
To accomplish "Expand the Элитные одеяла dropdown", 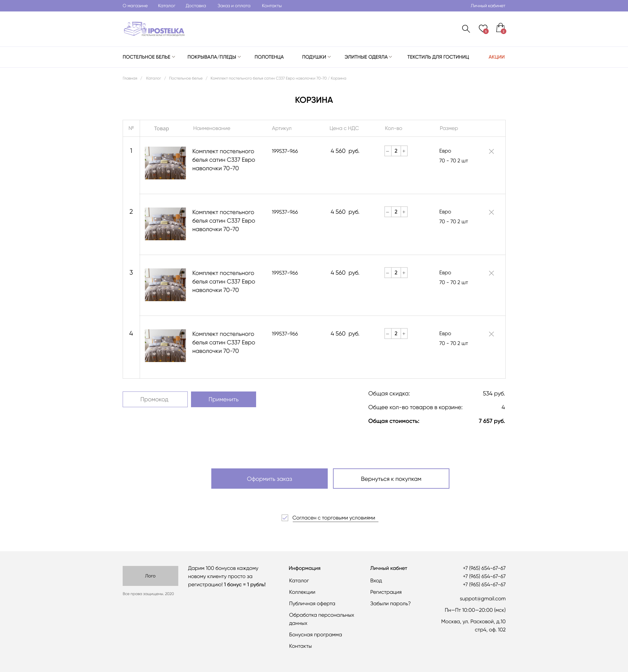I will coord(368,57).
